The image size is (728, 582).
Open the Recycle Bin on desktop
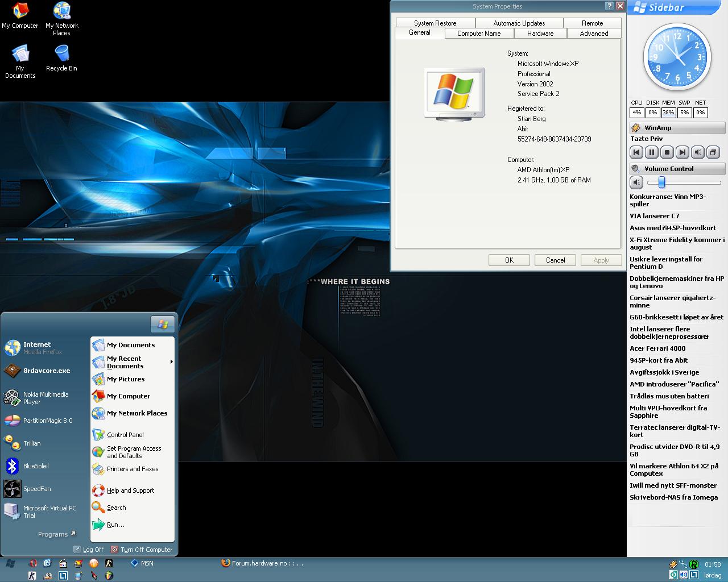(x=61, y=58)
